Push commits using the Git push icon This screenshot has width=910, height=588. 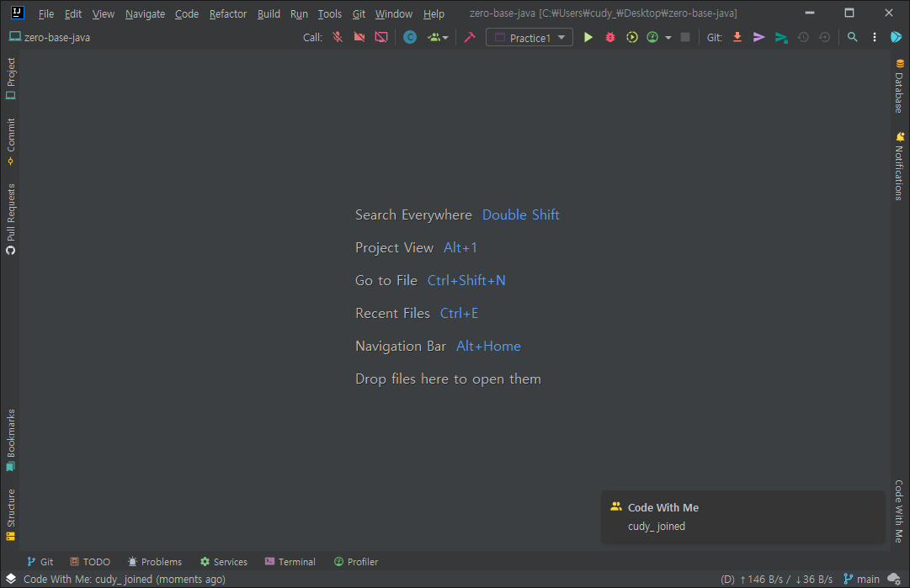(781, 38)
